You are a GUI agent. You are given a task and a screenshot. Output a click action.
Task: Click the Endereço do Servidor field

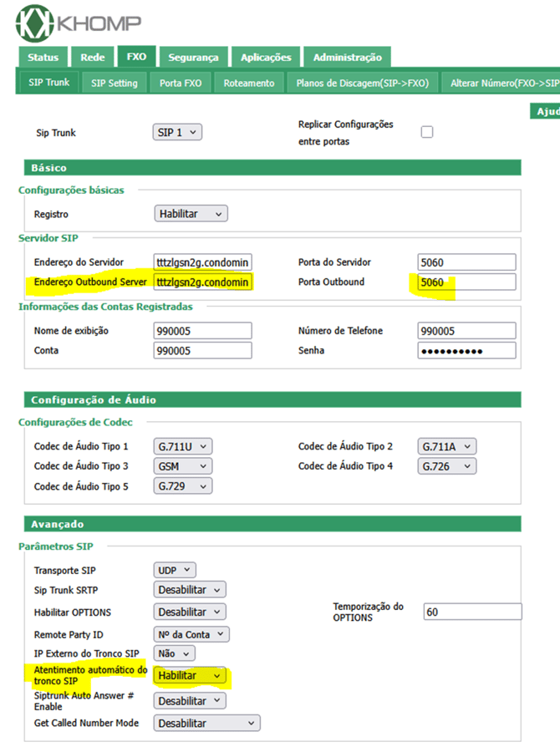203,262
